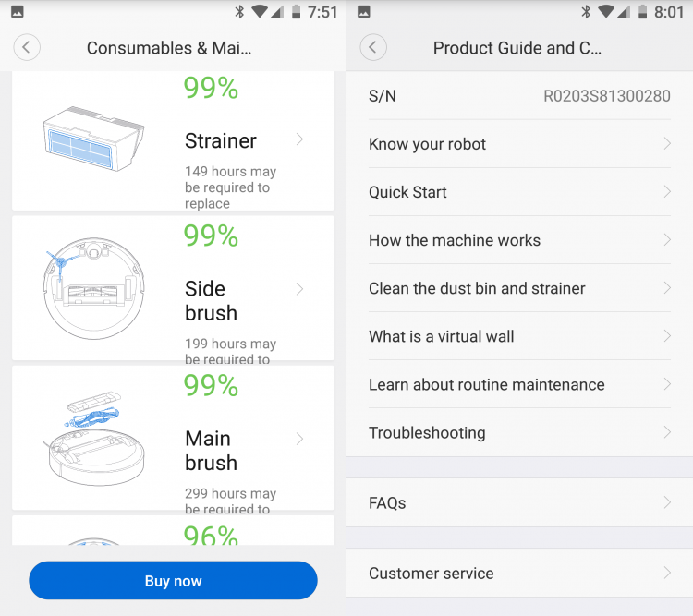
Task: Tap the image notification icon top-left
Action: click(x=18, y=11)
